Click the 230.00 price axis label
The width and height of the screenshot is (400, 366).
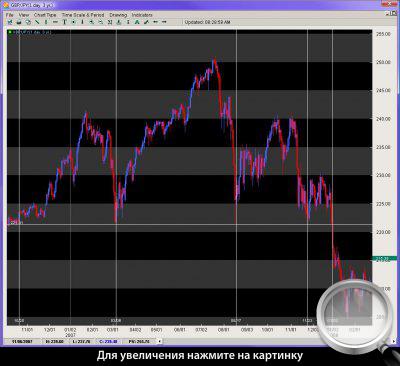coord(383,175)
